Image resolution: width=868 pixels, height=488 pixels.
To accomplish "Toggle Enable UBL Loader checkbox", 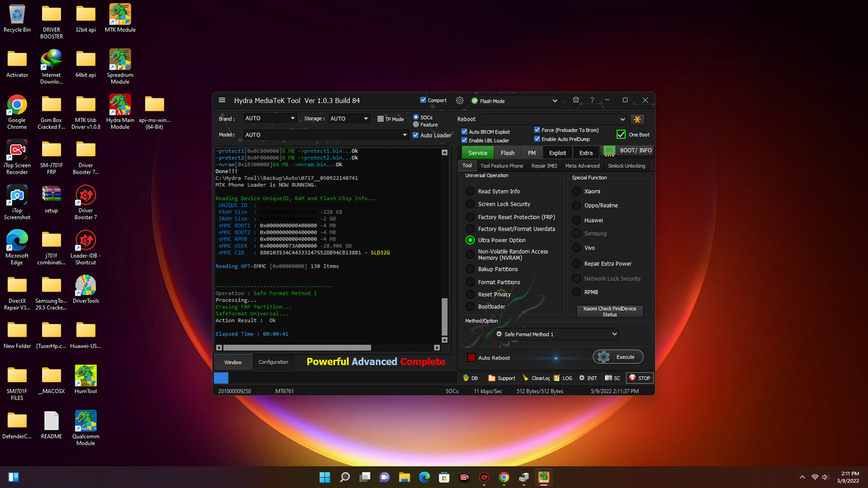I will coord(465,140).
